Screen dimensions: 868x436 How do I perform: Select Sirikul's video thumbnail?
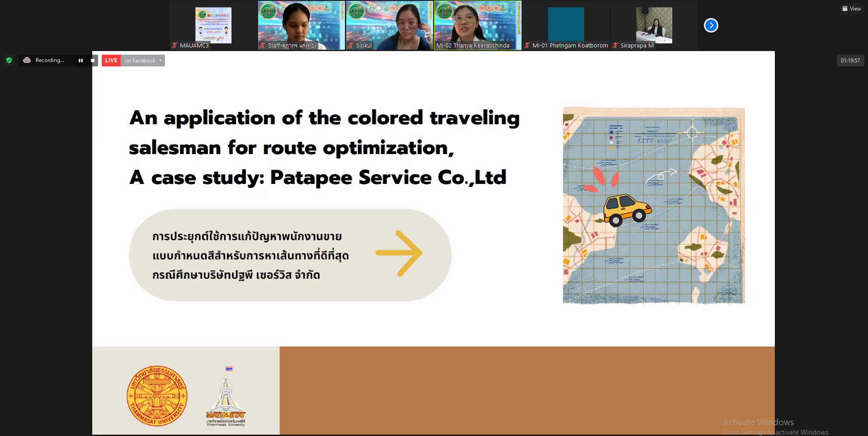[x=389, y=25]
